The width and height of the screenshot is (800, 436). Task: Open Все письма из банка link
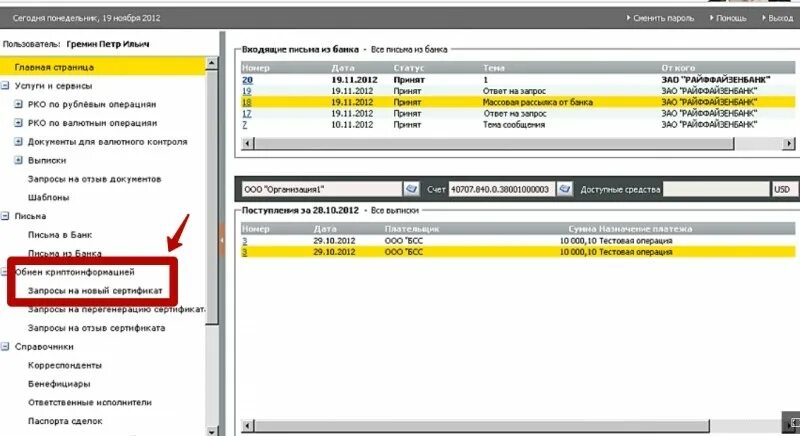(409, 49)
